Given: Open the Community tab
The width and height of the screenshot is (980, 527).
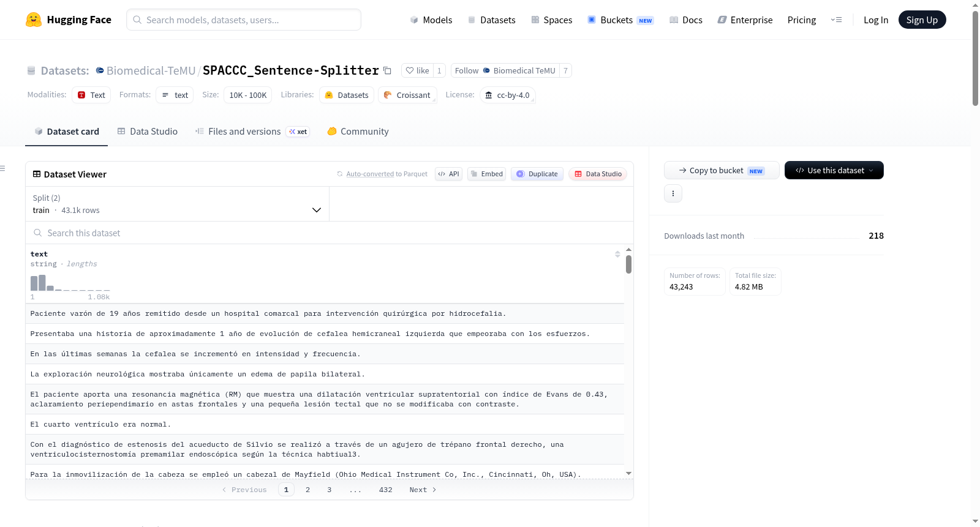Looking at the screenshot, I should [358, 132].
